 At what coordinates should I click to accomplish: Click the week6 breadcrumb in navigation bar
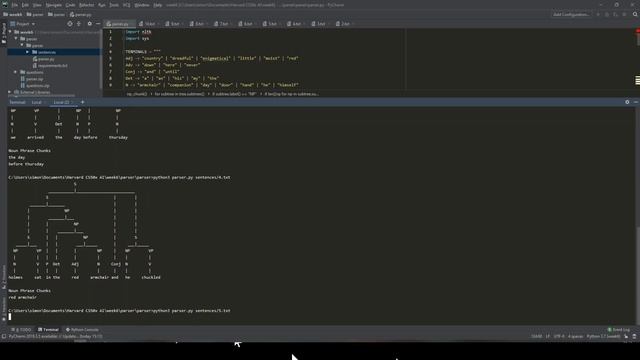tap(13, 14)
